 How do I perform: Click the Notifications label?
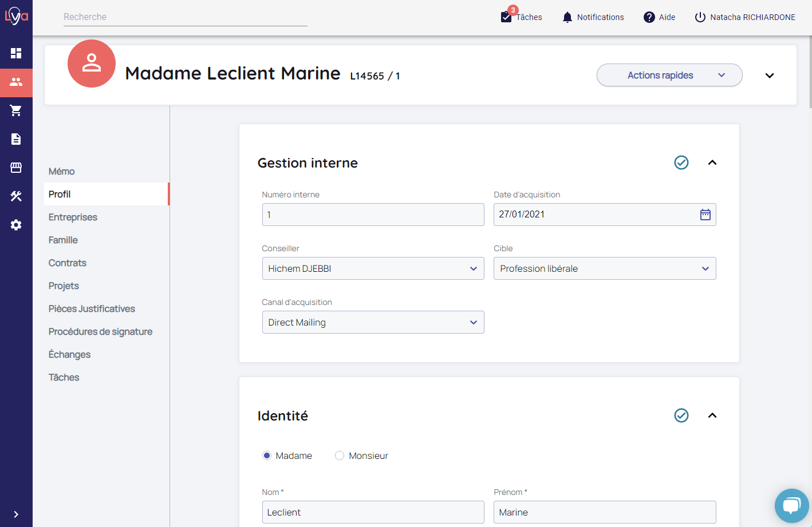point(600,17)
